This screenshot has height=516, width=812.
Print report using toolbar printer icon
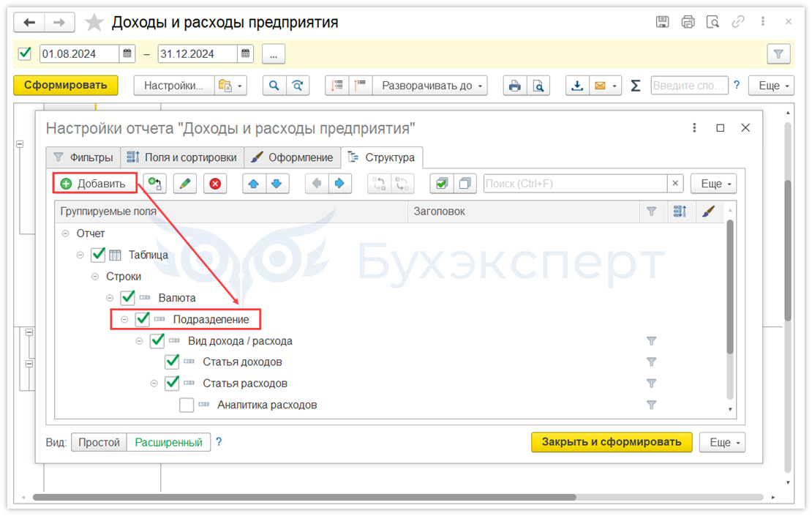tap(515, 86)
